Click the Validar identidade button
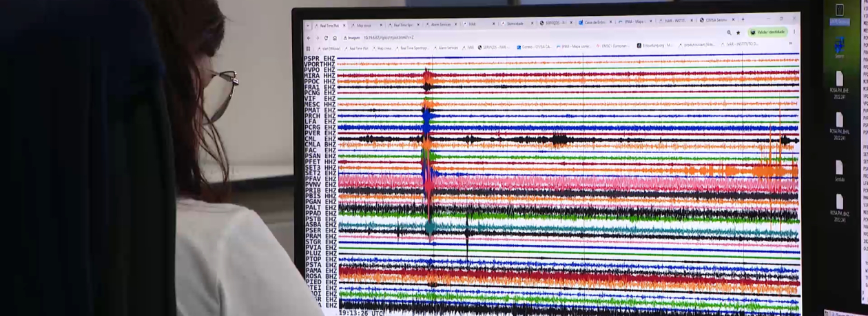This screenshot has width=868, height=316. 767,32
